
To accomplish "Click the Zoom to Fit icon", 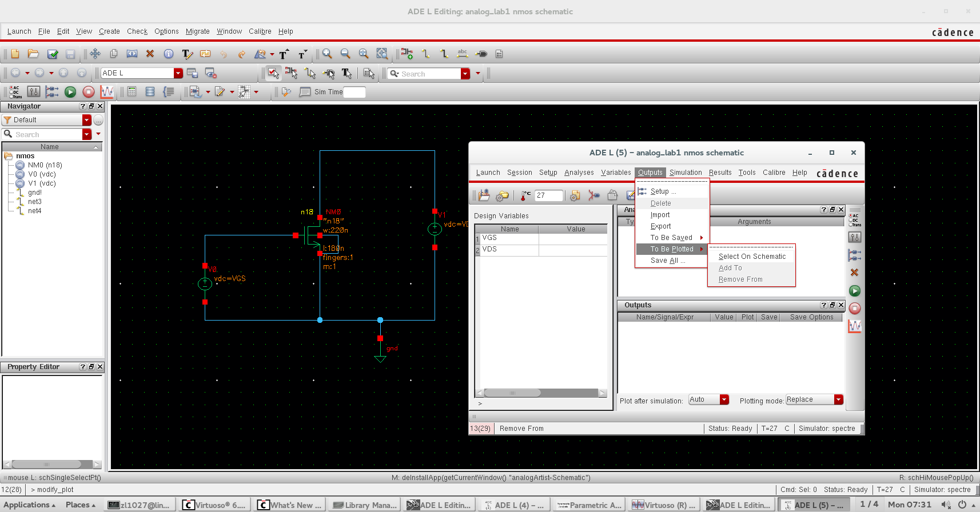I will click(x=364, y=54).
